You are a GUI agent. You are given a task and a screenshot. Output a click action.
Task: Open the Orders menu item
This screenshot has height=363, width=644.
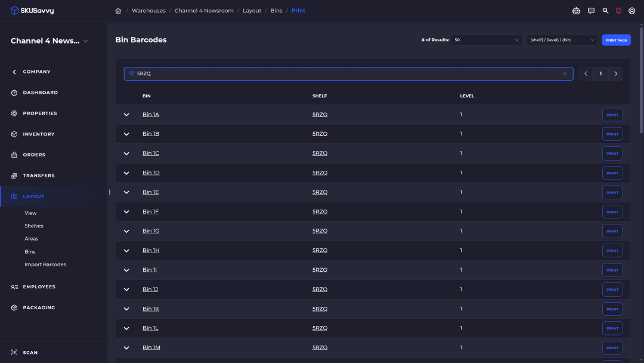(34, 155)
